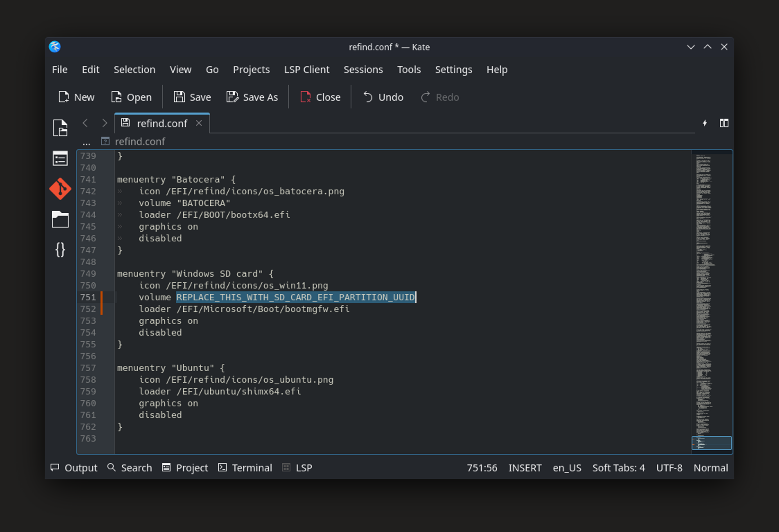Open the document list sidebar icon
The width and height of the screenshot is (779, 532).
click(x=60, y=159)
